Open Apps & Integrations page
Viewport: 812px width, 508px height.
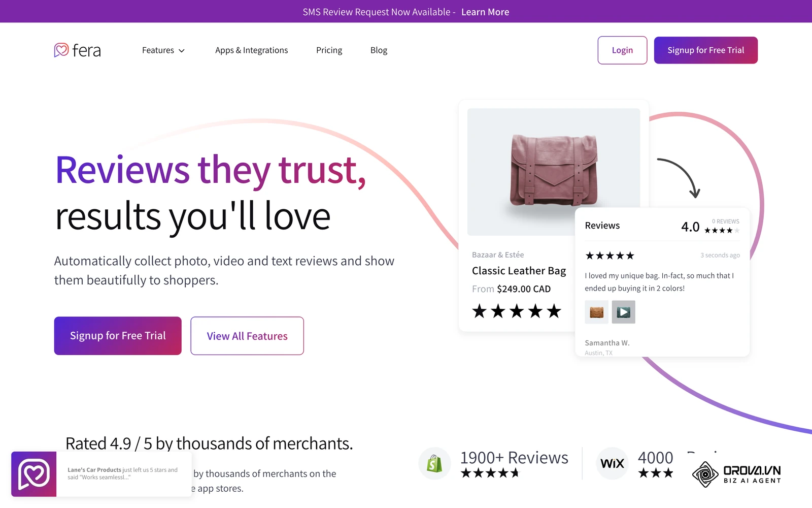coord(251,50)
